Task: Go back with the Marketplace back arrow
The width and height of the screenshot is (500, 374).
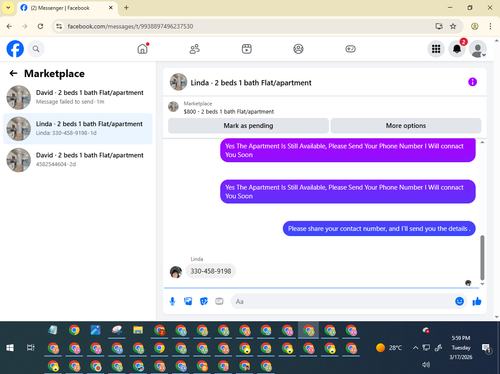Action: coord(13,73)
